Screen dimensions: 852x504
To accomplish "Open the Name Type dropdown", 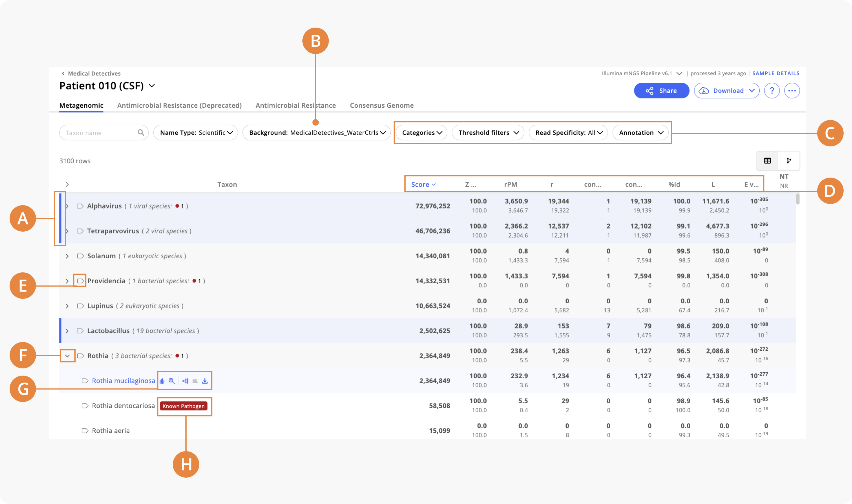I will click(196, 133).
